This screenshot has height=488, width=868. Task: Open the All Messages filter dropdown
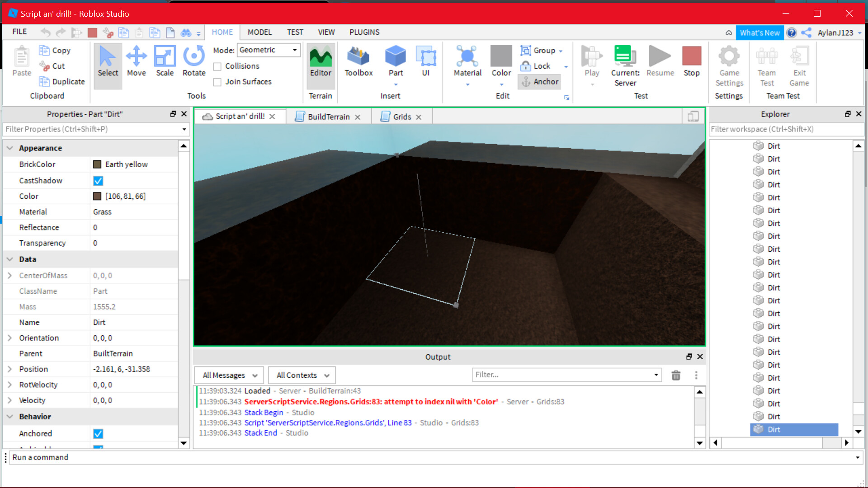(229, 375)
